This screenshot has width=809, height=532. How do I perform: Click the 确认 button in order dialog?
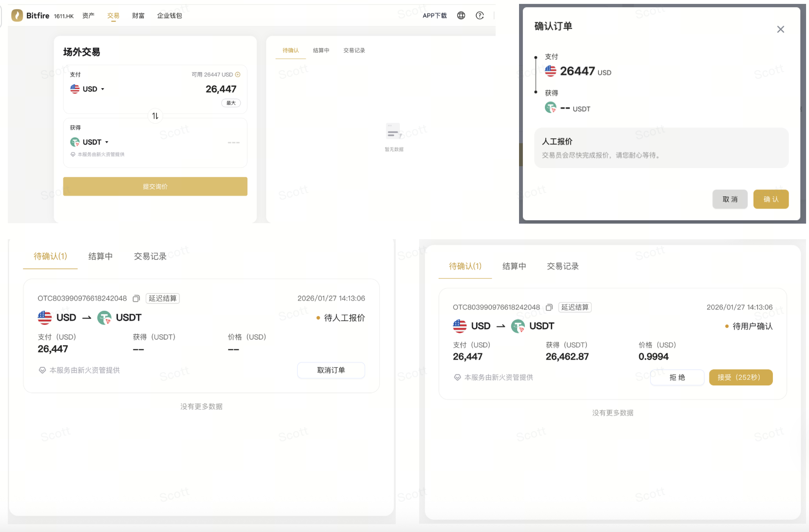click(770, 199)
